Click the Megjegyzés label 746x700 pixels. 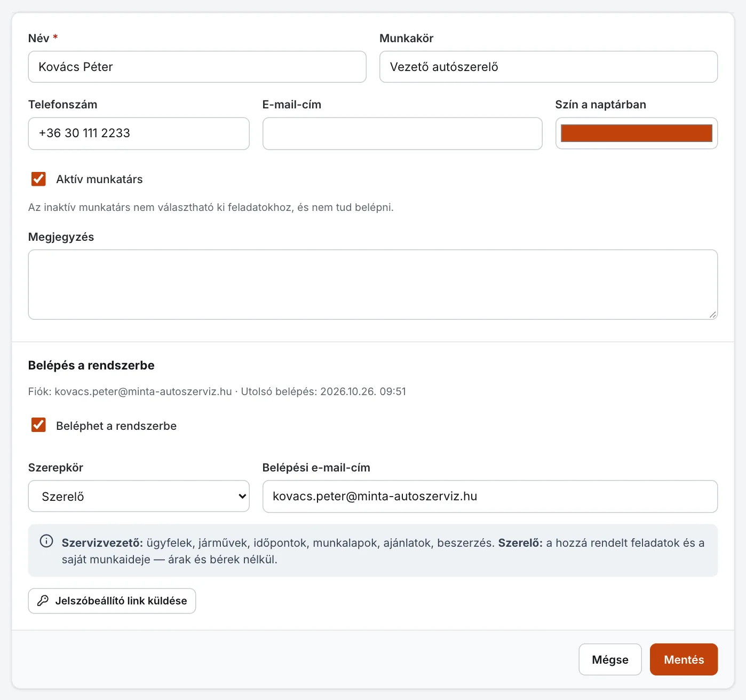tap(61, 237)
